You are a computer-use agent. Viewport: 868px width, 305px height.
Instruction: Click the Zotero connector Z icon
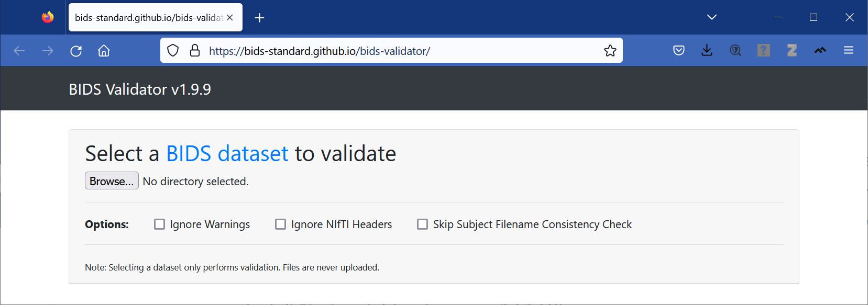click(792, 51)
